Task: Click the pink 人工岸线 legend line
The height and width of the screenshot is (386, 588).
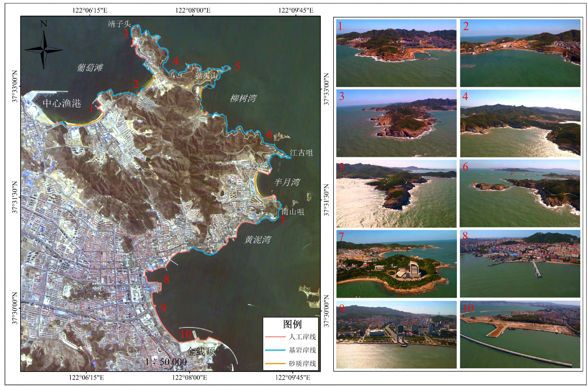Action: click(275, 337)
